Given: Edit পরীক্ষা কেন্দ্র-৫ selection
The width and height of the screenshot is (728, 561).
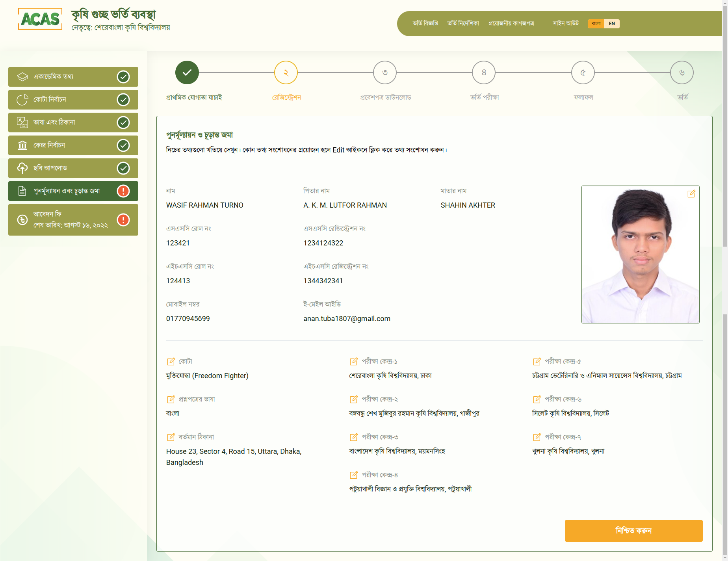Looking at the screenshot, I should [537, 361].
